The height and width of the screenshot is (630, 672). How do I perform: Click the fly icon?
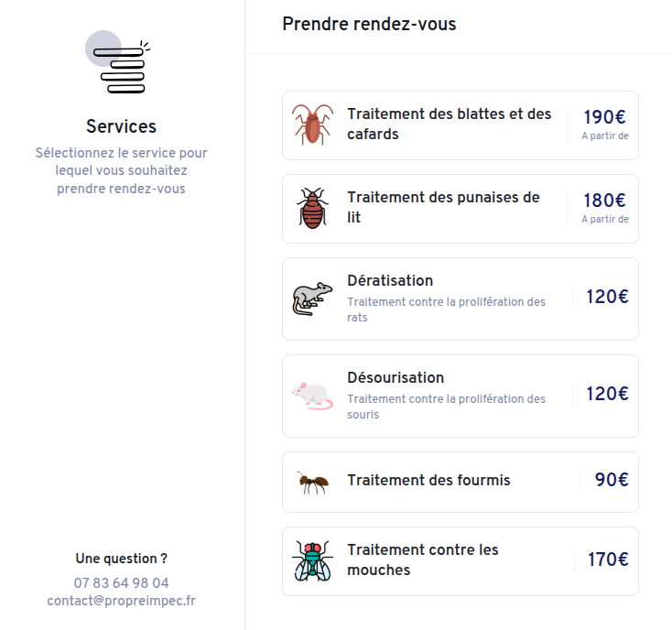pos(312,561)
